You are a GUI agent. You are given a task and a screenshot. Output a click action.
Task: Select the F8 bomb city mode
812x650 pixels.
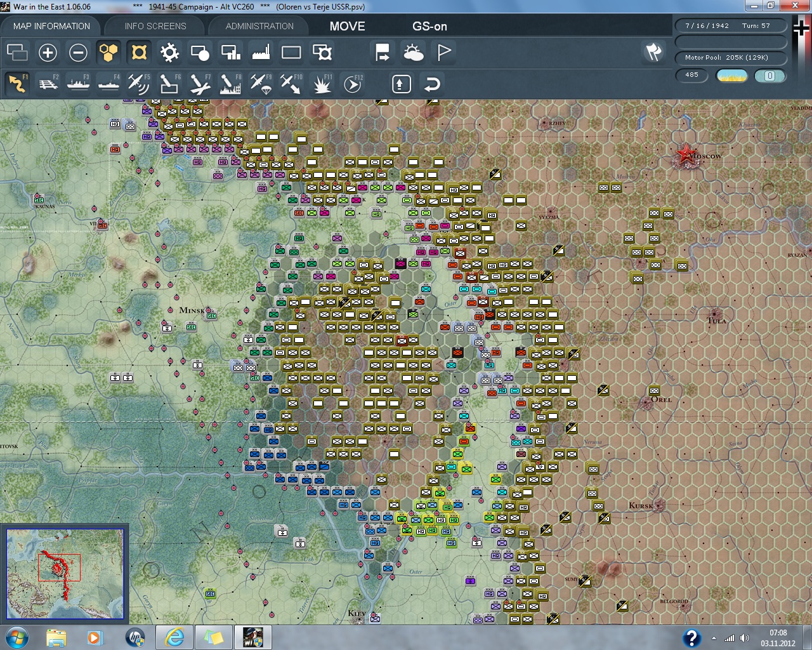click(x=230, y=84)
